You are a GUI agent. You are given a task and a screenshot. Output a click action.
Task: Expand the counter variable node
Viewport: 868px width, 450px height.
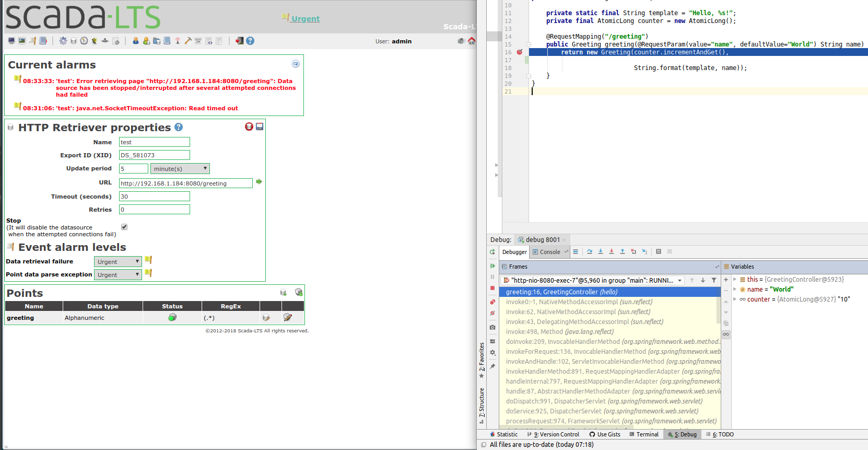pyautogui.click(x=735, y=299)
